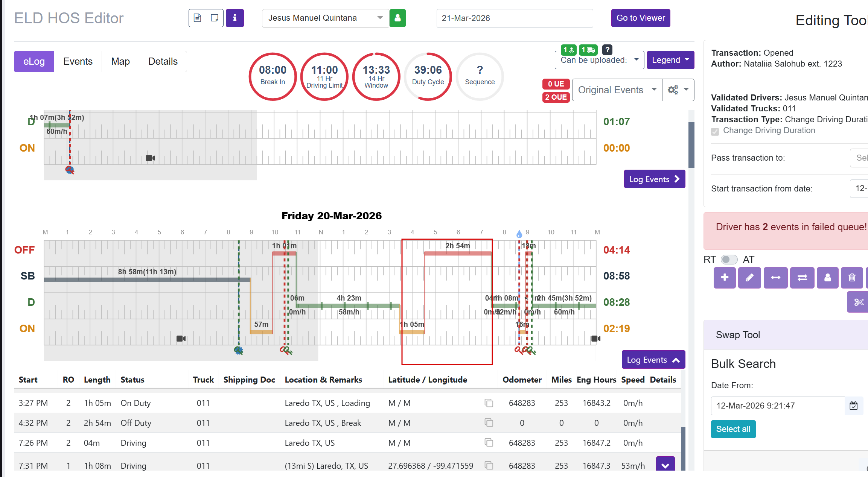The height and width of the screenshot is (477, 868).
Task: Expand the Original Events dropdown
Action: click(617, 90)
